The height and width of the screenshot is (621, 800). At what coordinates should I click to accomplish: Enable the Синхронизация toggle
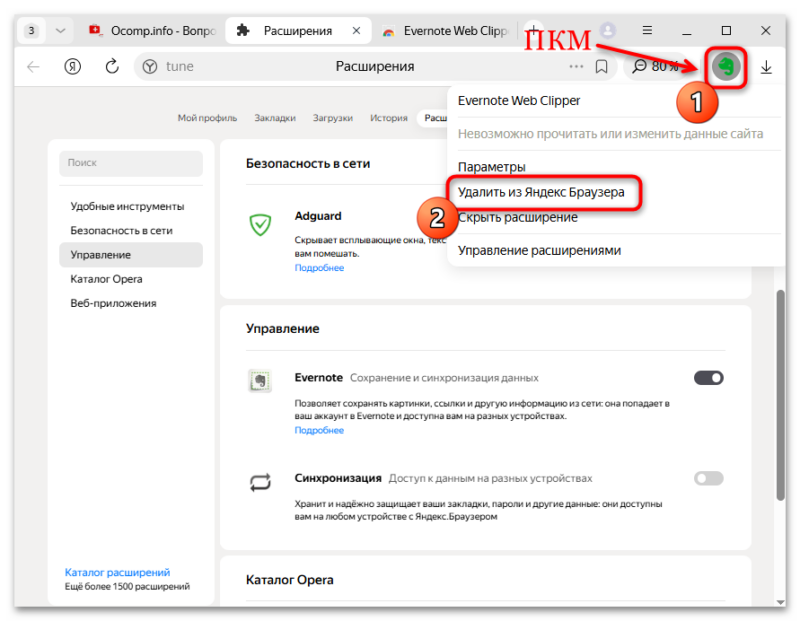coord(708,478)
